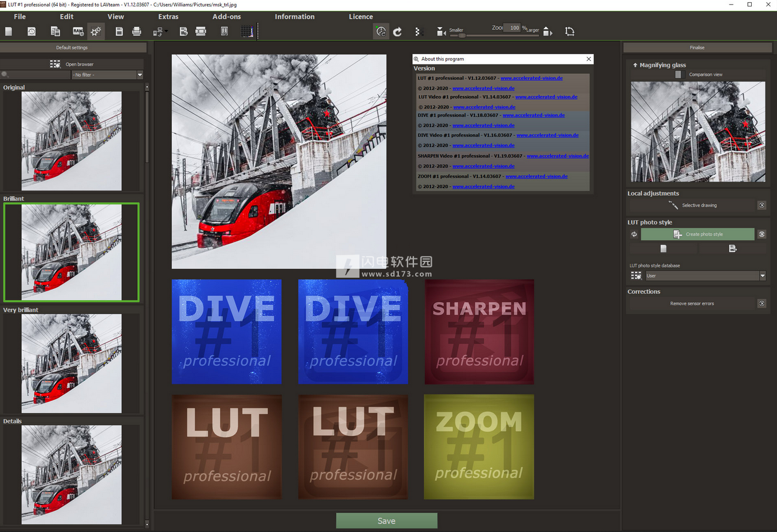
Task: Select the Very brilliant preset thumbnail
Action: point(72,363)
